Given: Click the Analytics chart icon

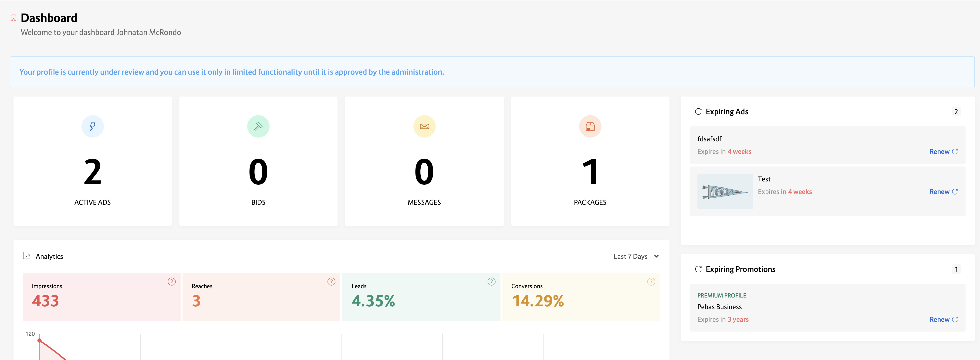Looking at the screenshot, I should (26, 256).
